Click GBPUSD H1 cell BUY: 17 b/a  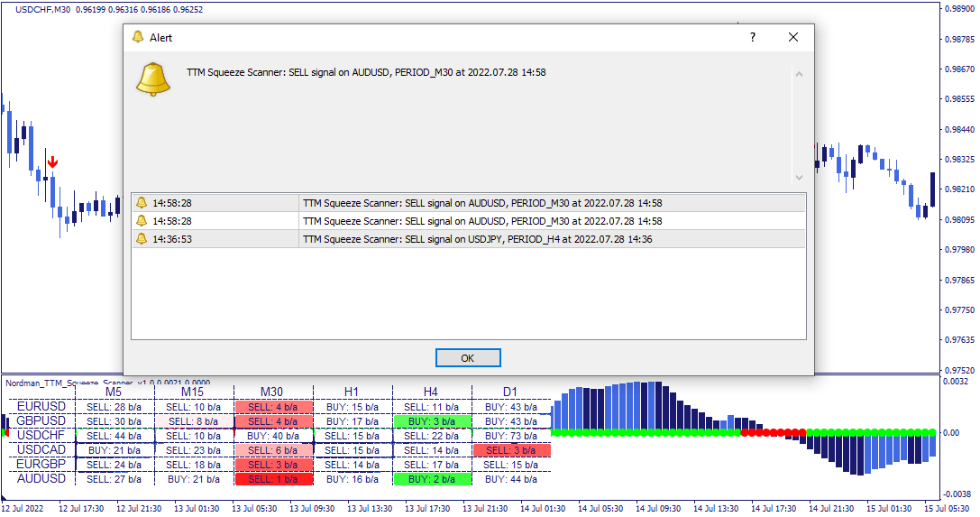(353, 421)
